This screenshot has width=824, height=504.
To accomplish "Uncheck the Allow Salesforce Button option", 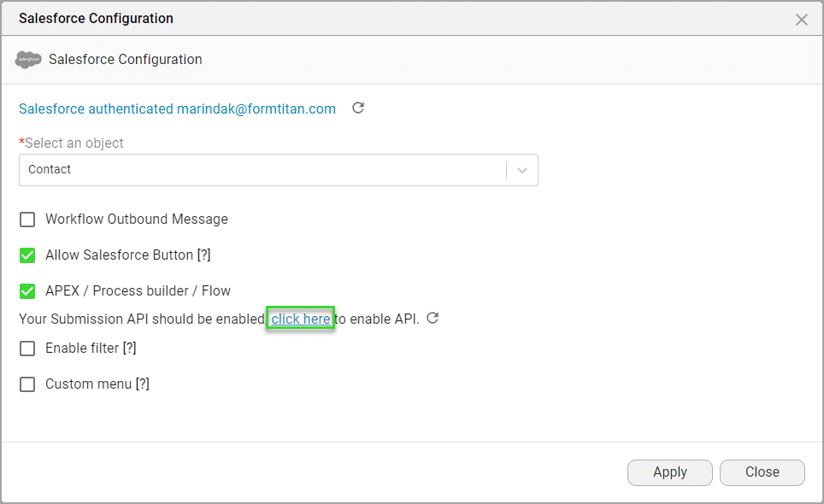I will click(x=28, y=255).
